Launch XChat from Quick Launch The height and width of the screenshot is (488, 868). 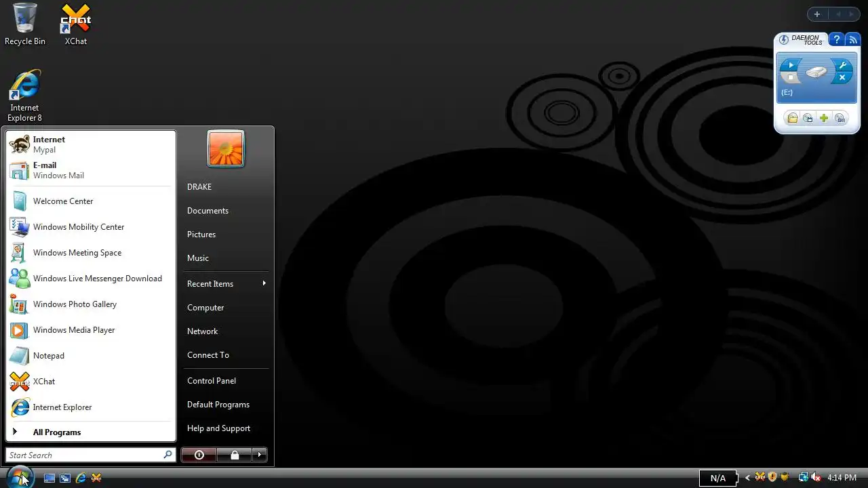pos(96,478)
